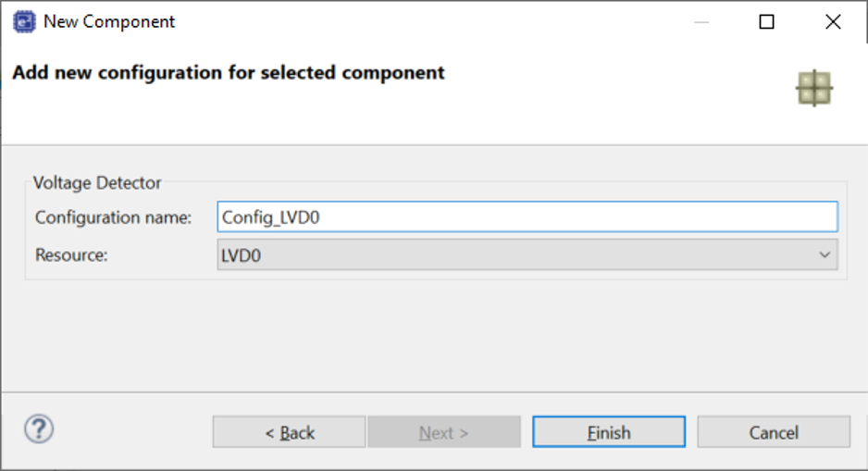Focus the Configuration name text field

pyautogui.click(x=527, y=217)
